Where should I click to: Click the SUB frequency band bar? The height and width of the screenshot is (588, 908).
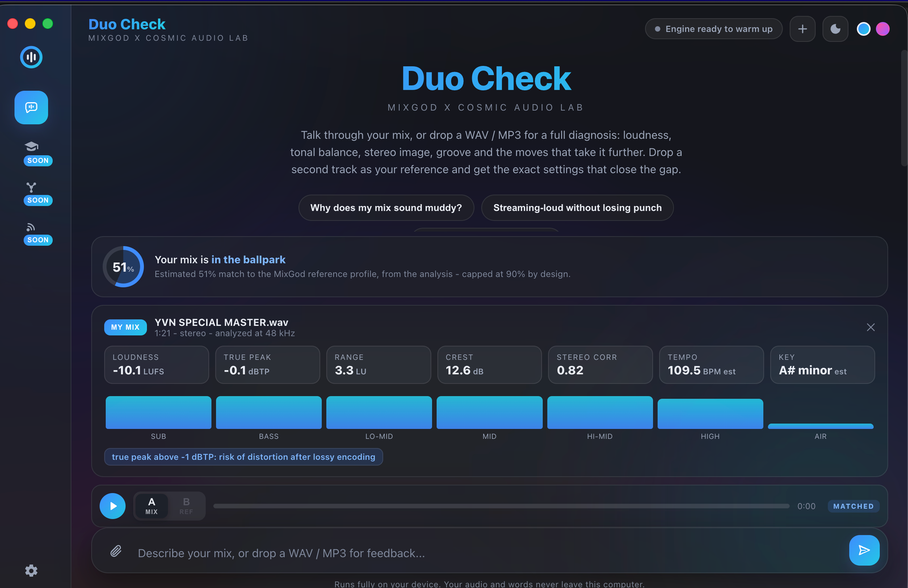point(158,412)
